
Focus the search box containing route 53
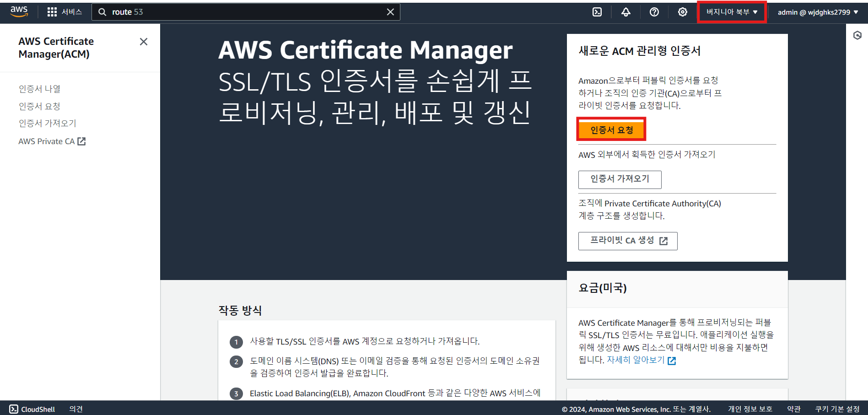(x=246, y=12)
